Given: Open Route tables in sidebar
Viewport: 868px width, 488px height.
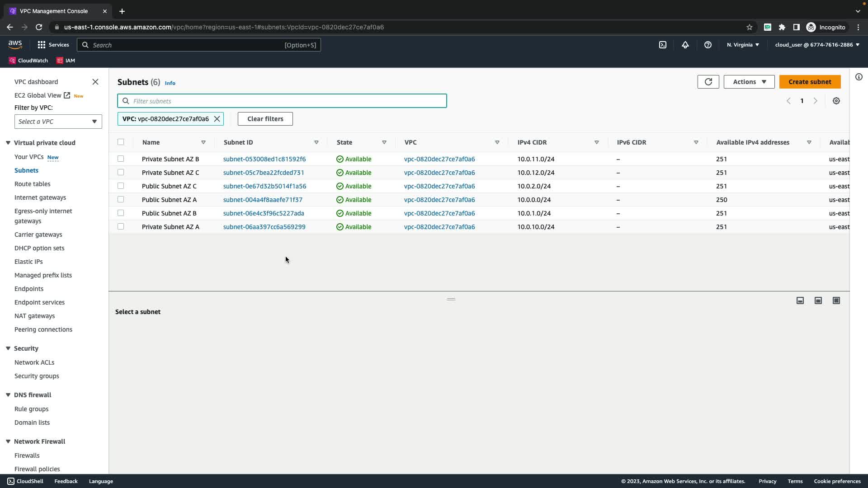Looking at the screenshot, I should point(32,184).
